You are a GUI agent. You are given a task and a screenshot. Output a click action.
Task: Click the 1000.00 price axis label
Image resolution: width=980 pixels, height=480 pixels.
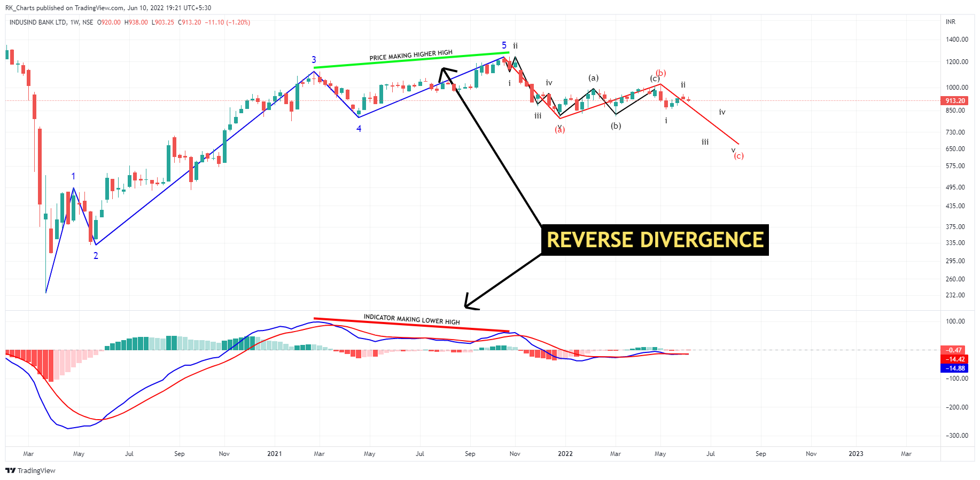956,88
